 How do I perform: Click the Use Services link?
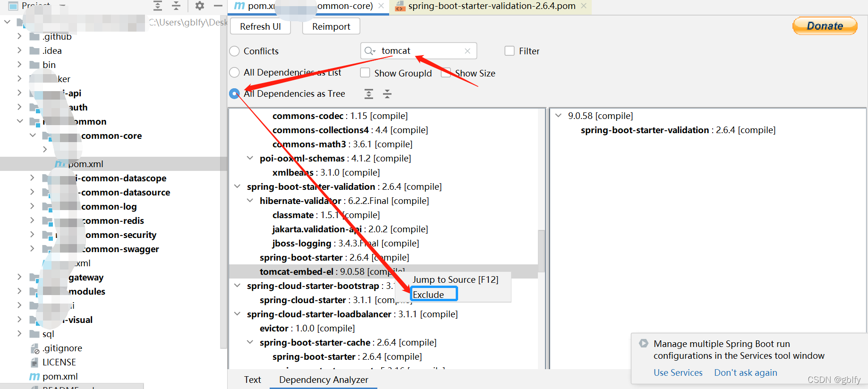click(x=678, y=372)
